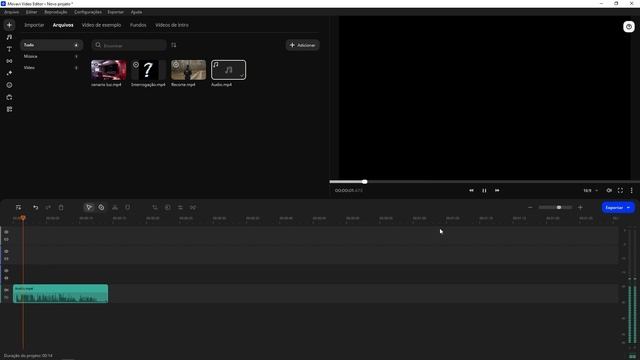Zoom out the timeline with minus icon
The width and height of the screenshot is (640, 360).
[x=530, y=207]
